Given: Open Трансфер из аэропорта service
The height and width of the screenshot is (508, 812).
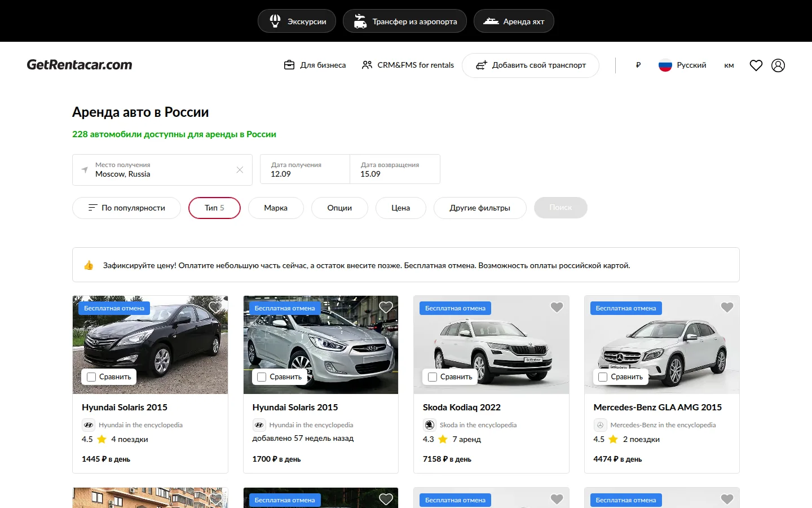Looking at the screenshot, I should click(404, 21).
